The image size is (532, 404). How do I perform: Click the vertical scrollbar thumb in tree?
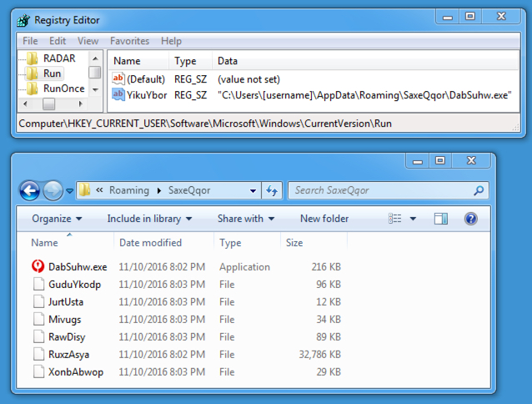point(95,72)
